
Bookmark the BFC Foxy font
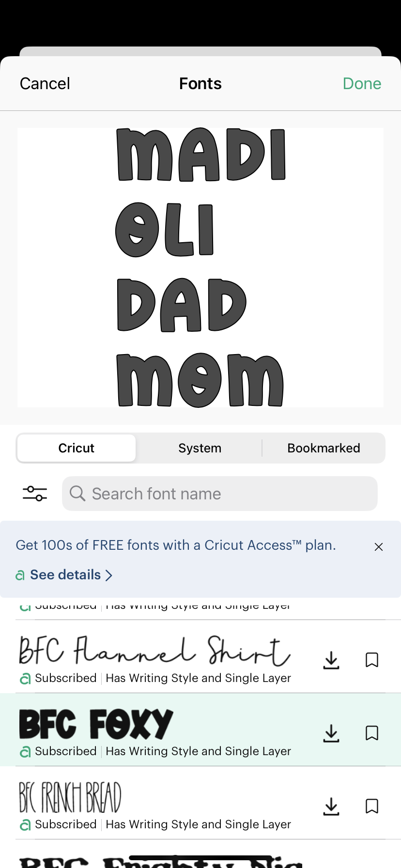[x=372, y=733]
